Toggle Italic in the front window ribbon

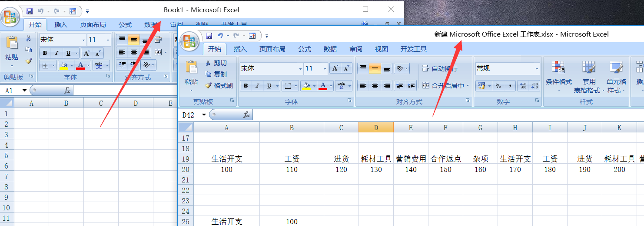[257, 86]
